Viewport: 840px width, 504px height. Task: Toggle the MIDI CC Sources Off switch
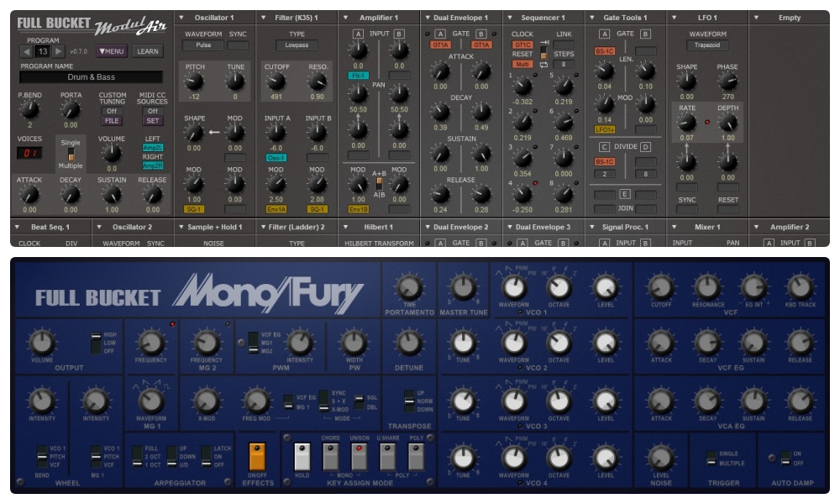153,111
